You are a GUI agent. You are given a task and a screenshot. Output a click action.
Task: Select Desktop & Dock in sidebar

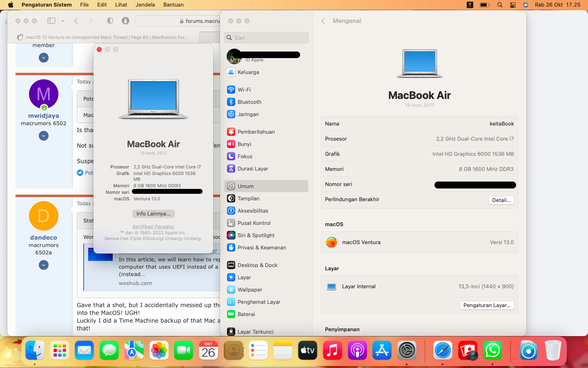click(x=266, y=265)
